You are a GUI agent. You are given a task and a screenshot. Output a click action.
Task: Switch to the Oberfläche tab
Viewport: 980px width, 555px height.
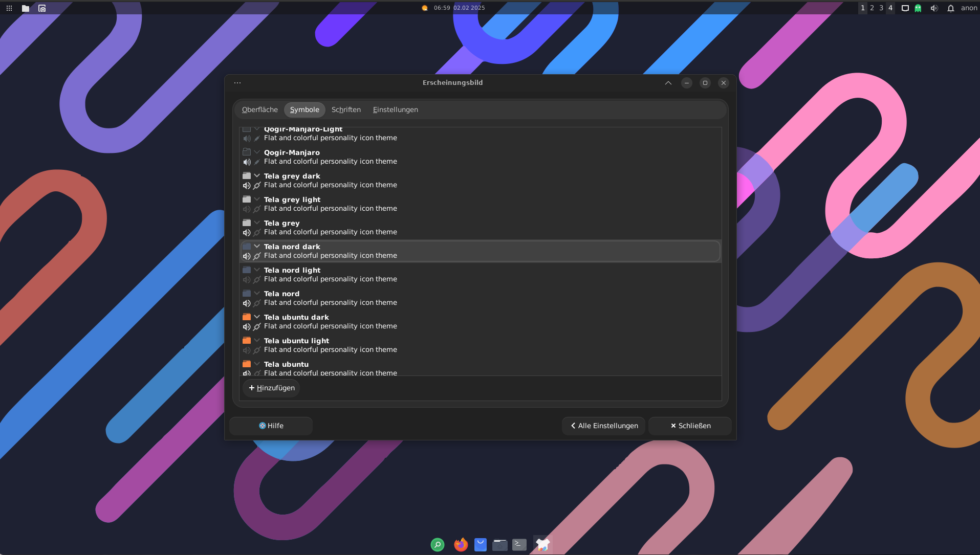tap(260, 109)
